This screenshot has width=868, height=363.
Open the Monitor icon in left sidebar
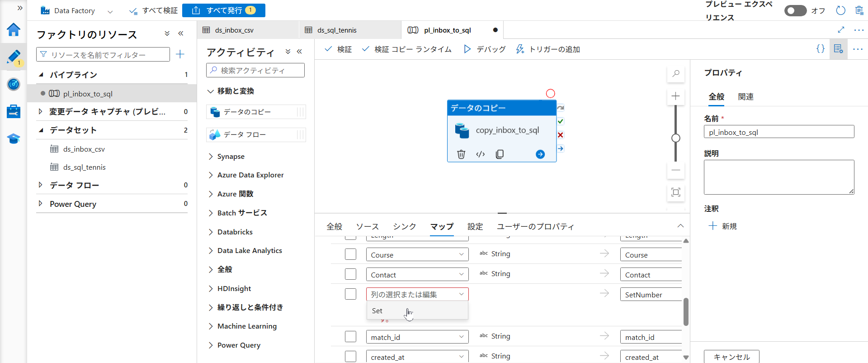(x=14, y=84)
